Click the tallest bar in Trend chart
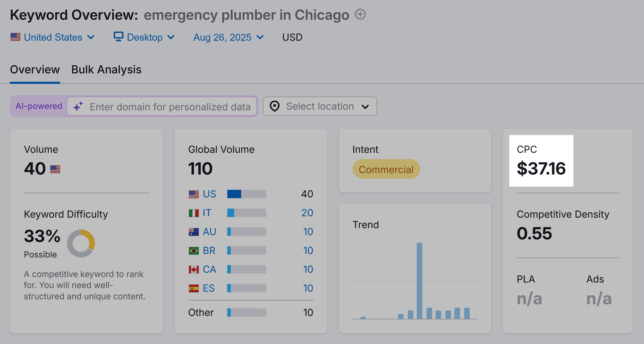The width and height of the screenshot is (644, 344). coord(419,281)
